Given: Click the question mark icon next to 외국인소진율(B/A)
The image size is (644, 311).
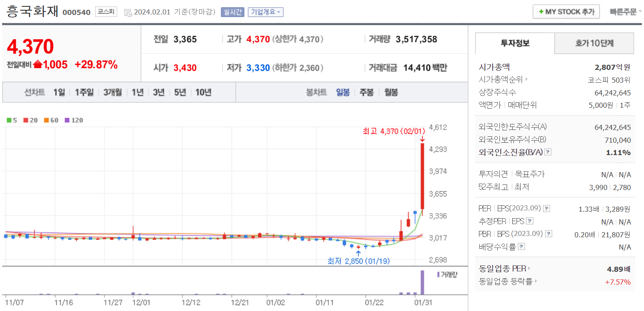Looking at the screenshot, I should pyautogui.click(x=548, y=152).
